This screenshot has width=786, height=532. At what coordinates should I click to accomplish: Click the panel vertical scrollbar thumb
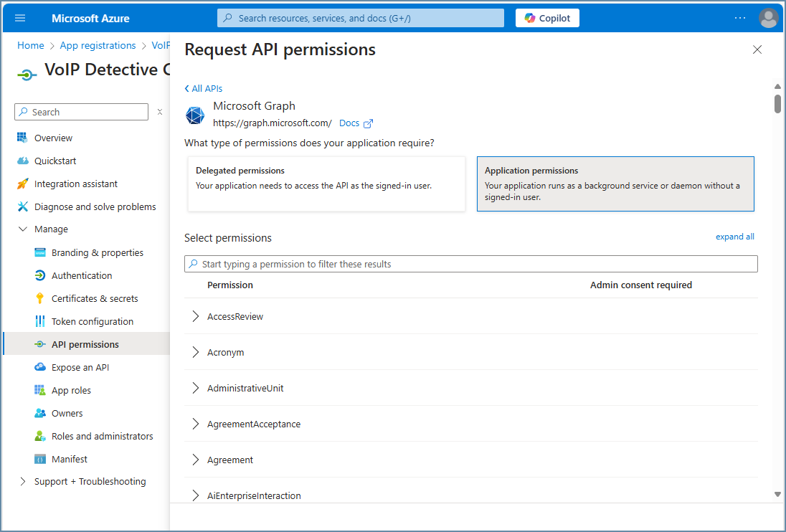click(x=777, y=104)
